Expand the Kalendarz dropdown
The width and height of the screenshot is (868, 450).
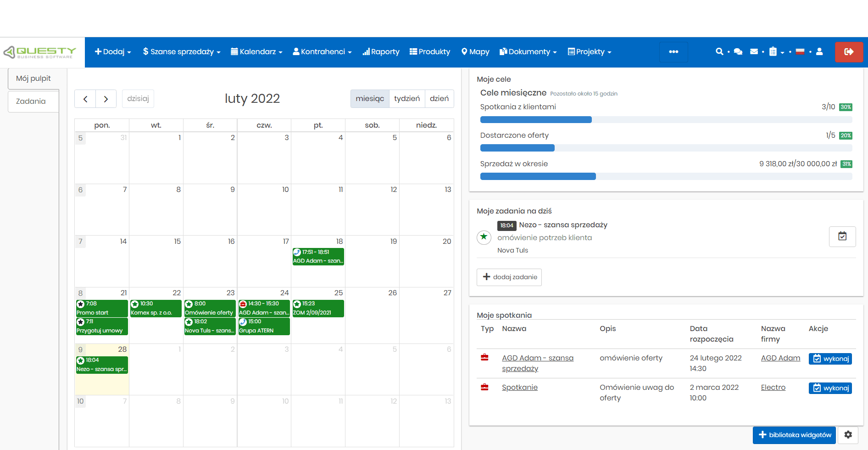[x=256, y=52]
